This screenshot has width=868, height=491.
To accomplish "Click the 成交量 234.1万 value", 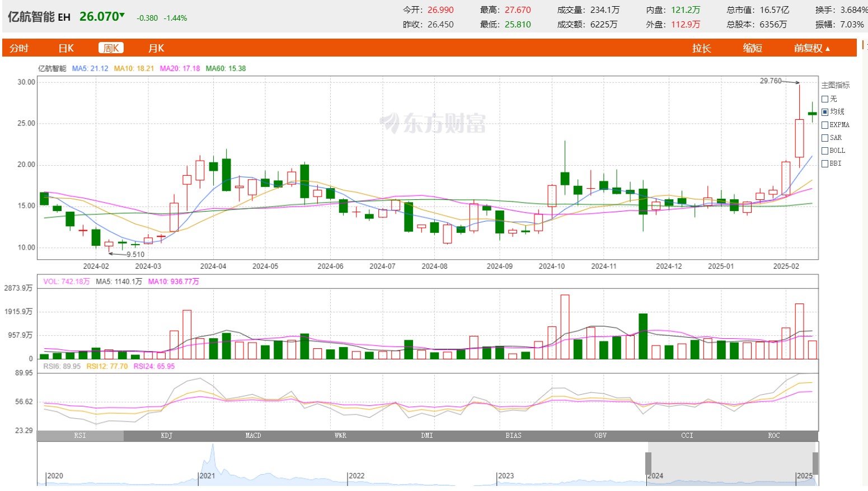I will coord(605,10).
